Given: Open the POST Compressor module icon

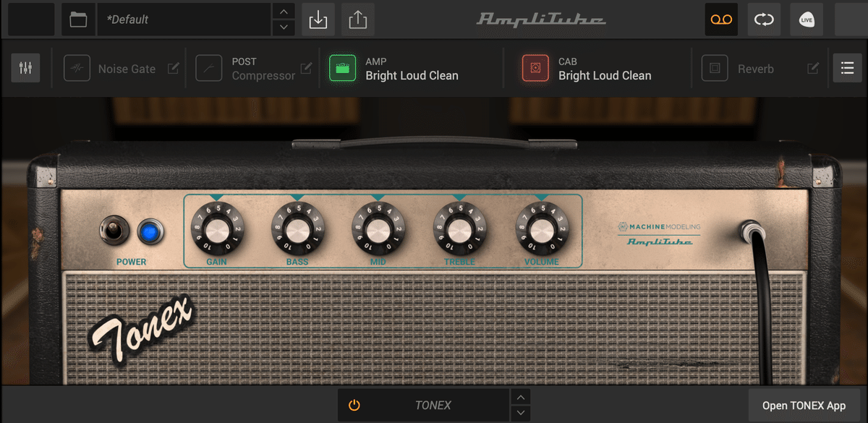Looking at the screenshot, I should click(x=209, y=68).
